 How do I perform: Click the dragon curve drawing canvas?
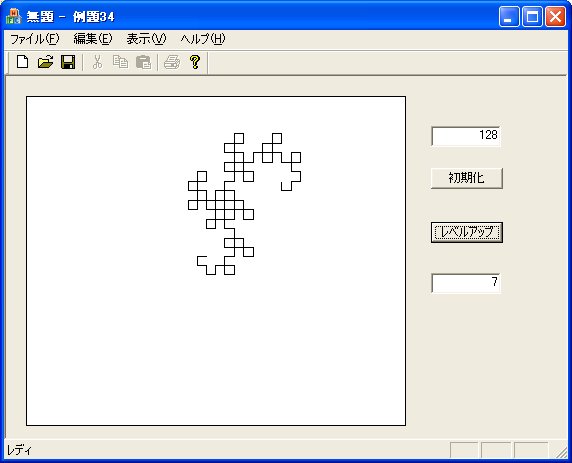[x=216, y=261]
